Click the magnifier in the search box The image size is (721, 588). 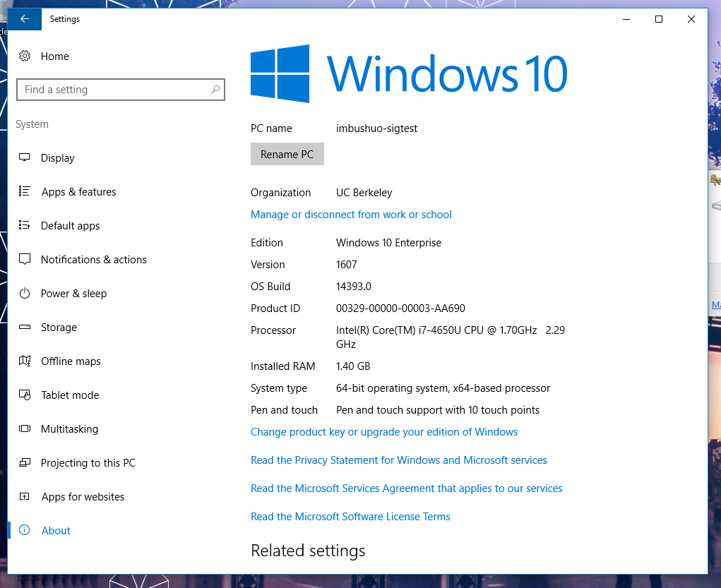(214, 90)
